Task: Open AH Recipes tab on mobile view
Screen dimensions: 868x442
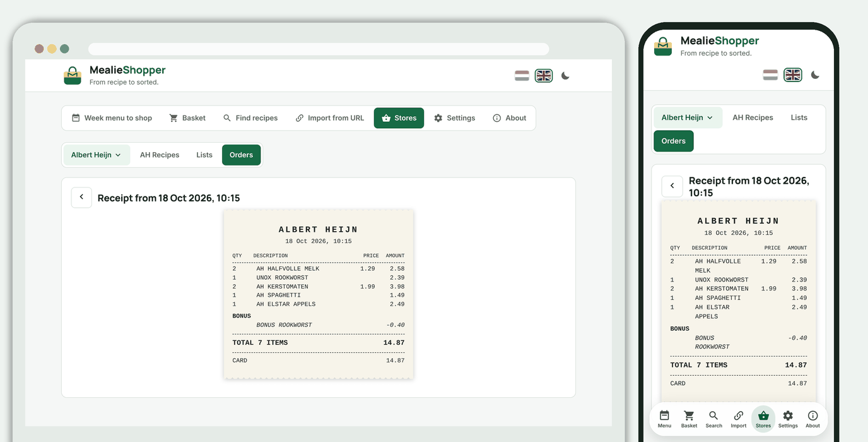Action: coord(753,117)
